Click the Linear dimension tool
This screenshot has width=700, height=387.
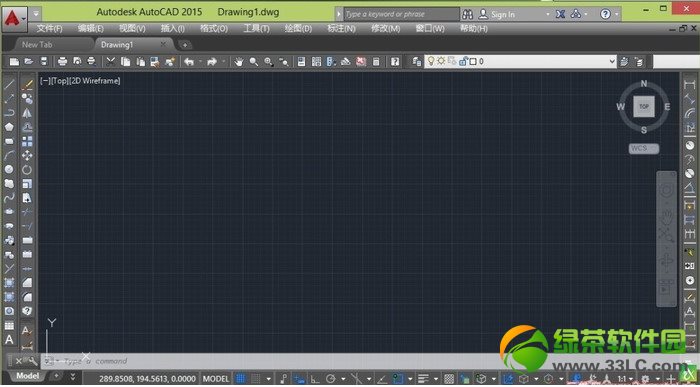[x=690, y=85]
